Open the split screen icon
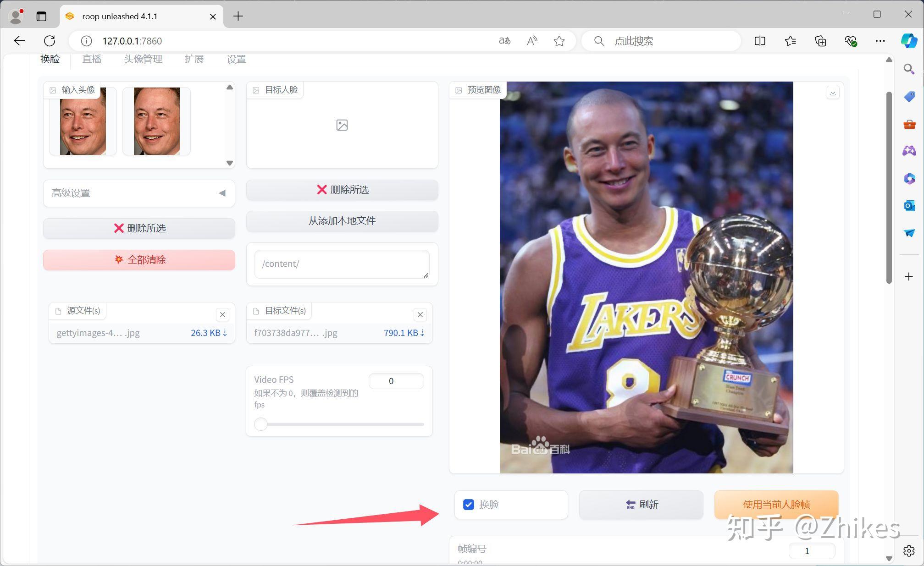 coord(760,41)
